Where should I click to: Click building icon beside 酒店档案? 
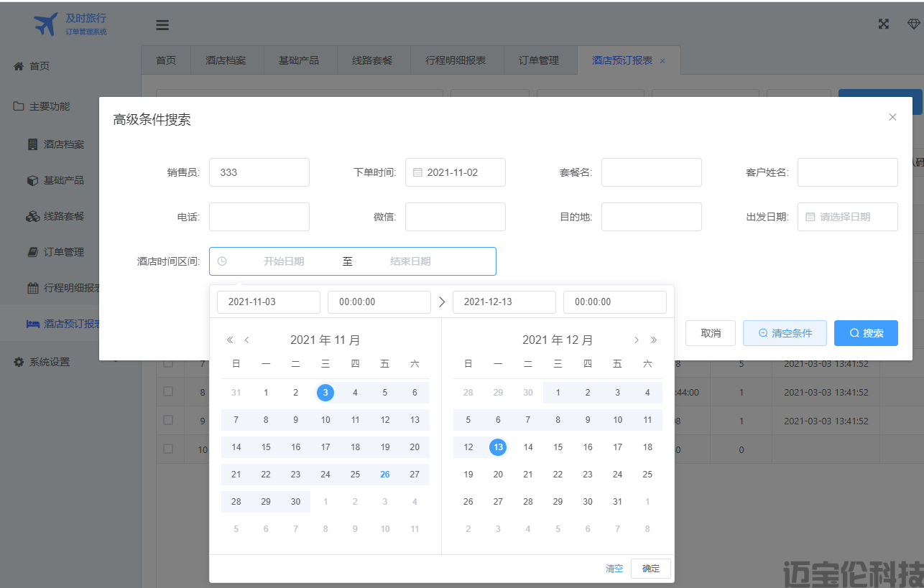click(32, 144)
